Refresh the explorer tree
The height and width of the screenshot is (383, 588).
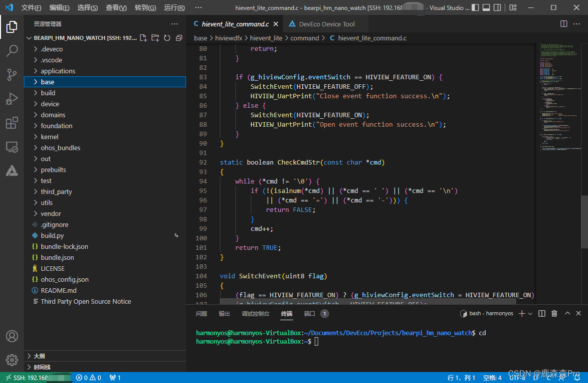coord(167,38)
